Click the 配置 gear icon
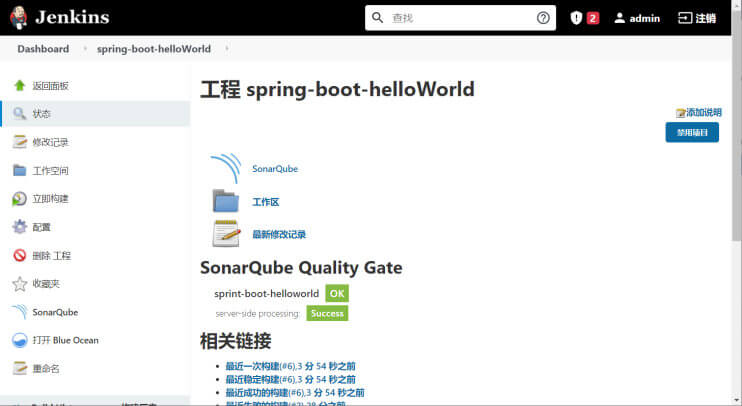The width and height of the screenshot is (742, 406). tap(19, 227)
